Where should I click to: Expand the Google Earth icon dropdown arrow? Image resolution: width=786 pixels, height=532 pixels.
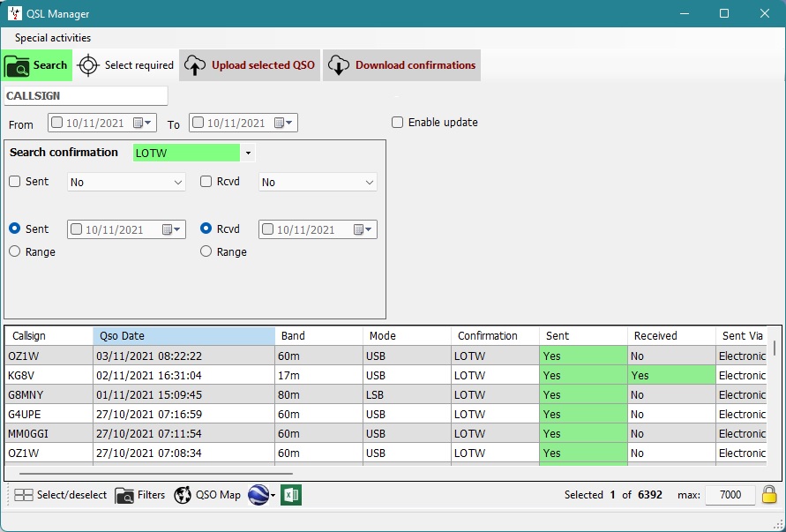(x=273, y=496)
